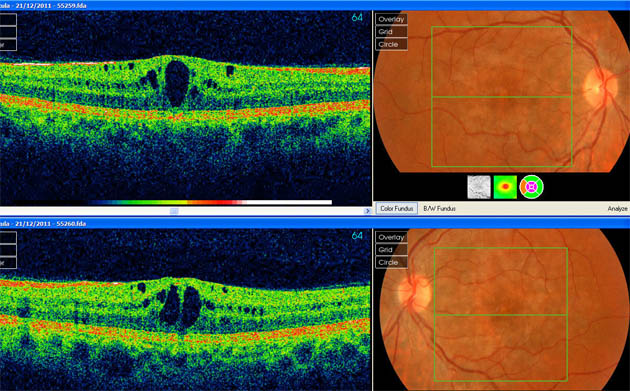Image resolution: width=630 pixels, height=391 pixels.
Task: Switch to the B/W Fundus tab
Action: (x=440, y=209)
